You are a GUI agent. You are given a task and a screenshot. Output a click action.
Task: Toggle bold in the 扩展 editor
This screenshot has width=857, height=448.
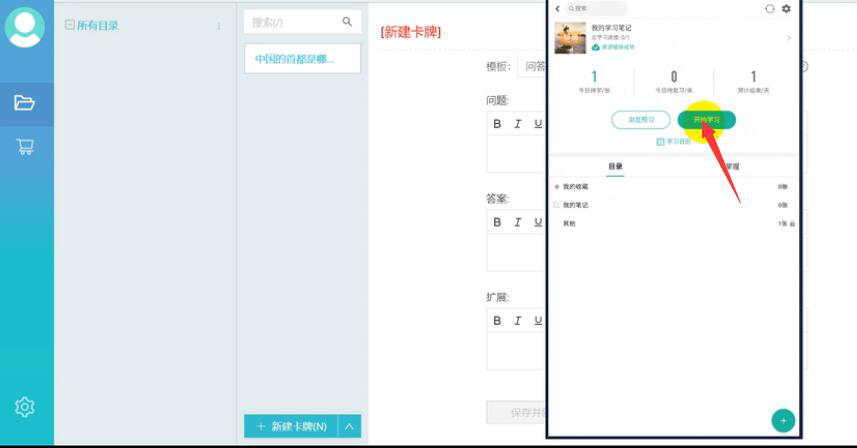coord(497,321)
